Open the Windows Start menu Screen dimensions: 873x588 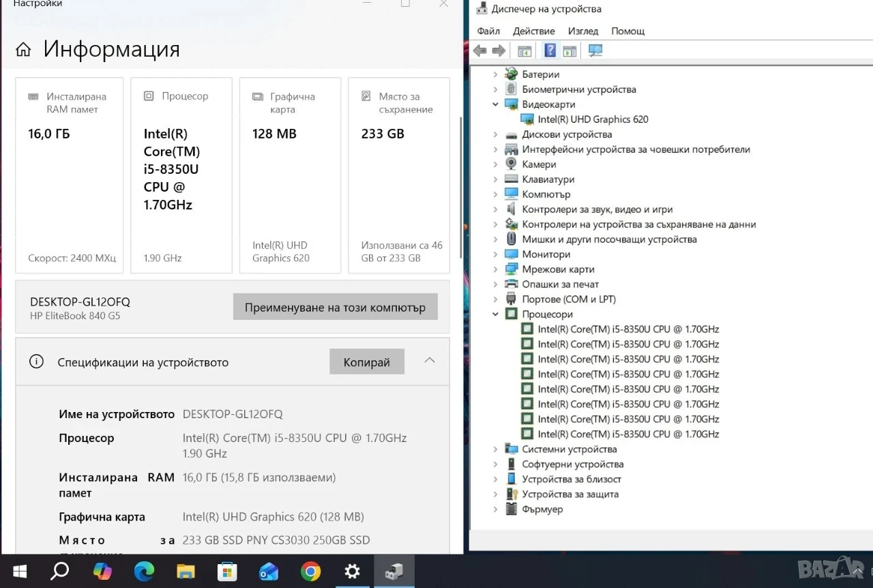(19, 571)
